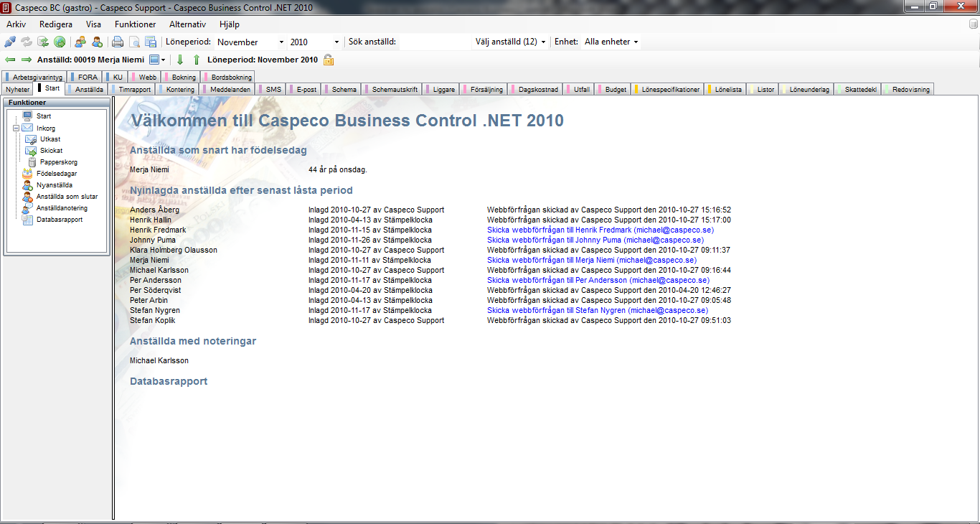Open Skickat sent mail icon
This screenshot has width=980, height=524.
31,151
